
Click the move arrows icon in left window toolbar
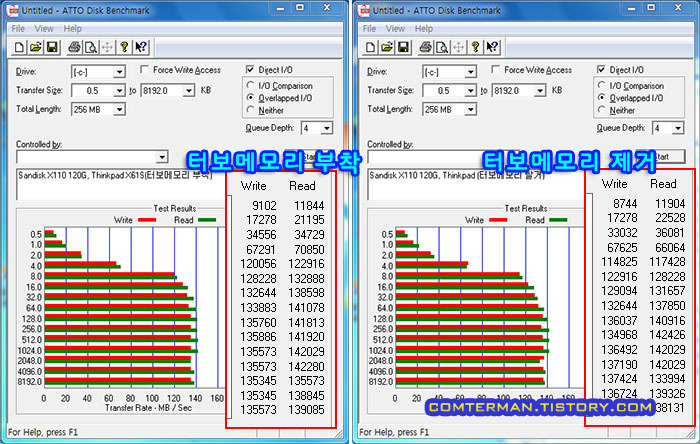tap(107, 47)
